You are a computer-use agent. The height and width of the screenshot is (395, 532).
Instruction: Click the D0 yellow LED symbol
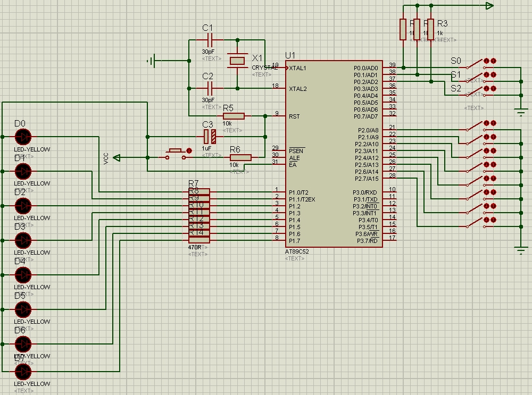(23, 137)
